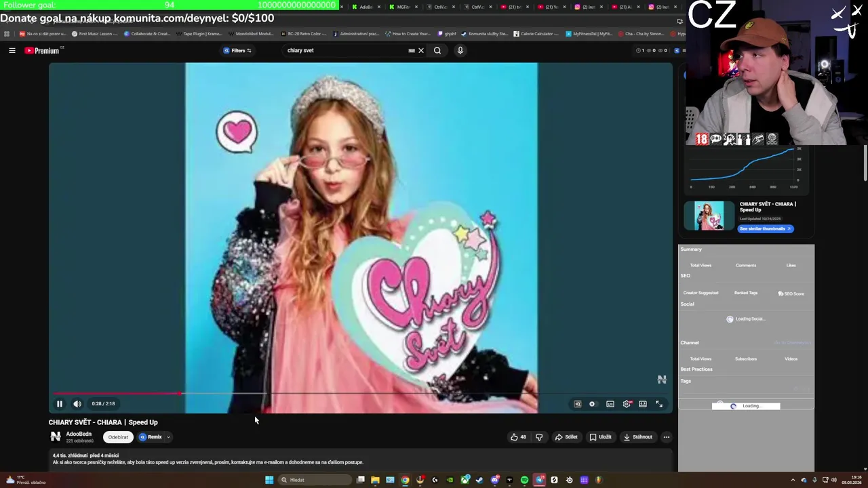Click the search box containing 'chiary svet'

pos(346,50)
